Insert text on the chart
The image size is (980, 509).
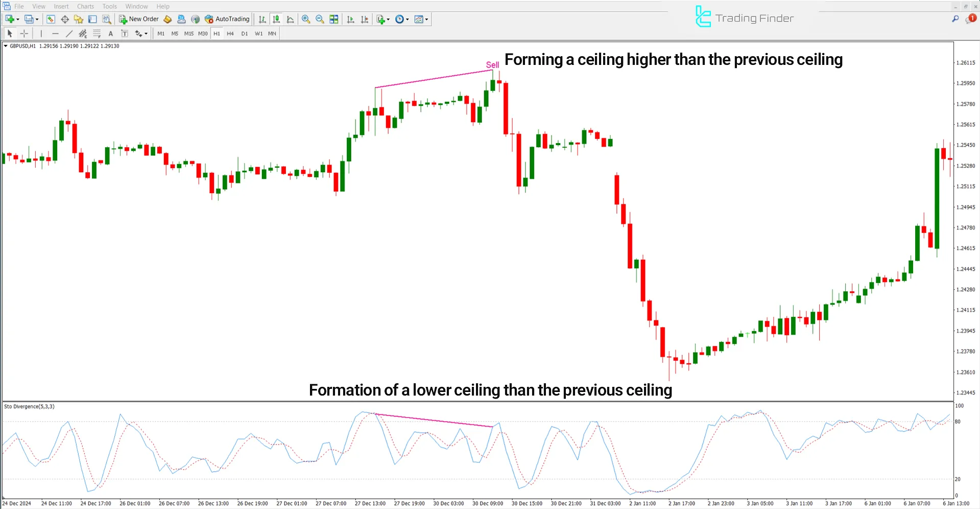click(111, 33)
